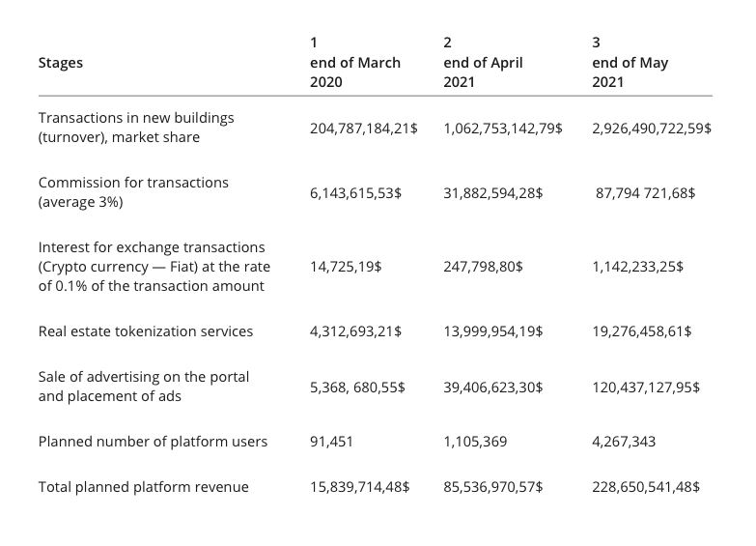Click the Stages column header
Screen dimensions: 756x546
coord(61,63)
